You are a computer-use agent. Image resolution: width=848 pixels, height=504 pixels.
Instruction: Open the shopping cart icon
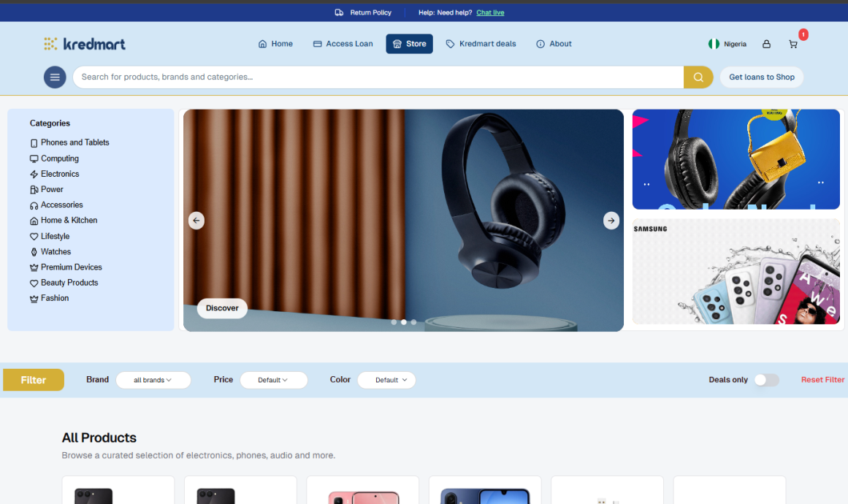point(793,45)
